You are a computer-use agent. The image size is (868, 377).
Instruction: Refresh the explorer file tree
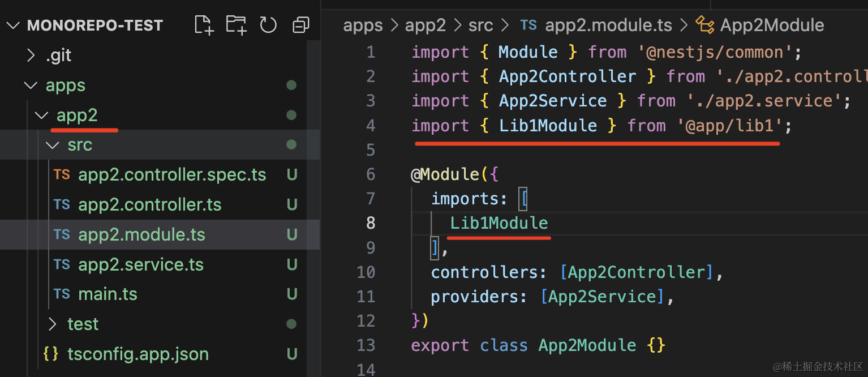(268, 25)
